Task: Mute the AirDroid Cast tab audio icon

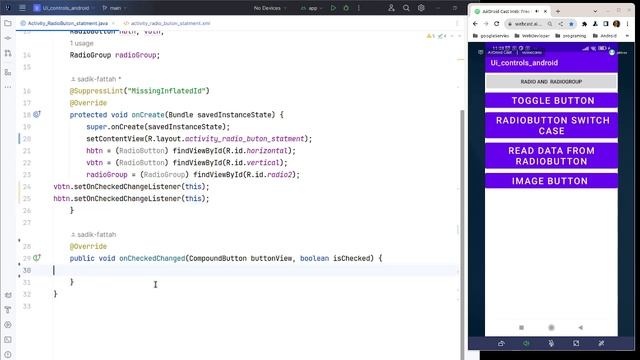Action: point(537,11)
